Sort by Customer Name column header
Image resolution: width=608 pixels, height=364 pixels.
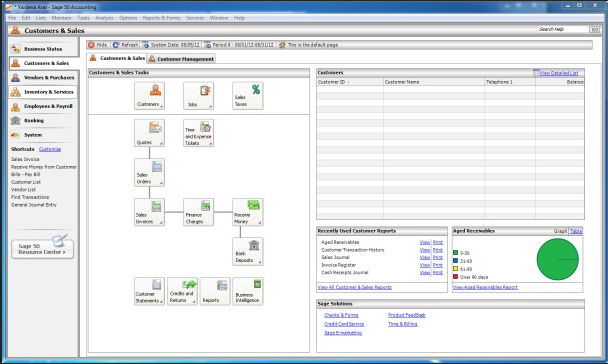[434, 82]
